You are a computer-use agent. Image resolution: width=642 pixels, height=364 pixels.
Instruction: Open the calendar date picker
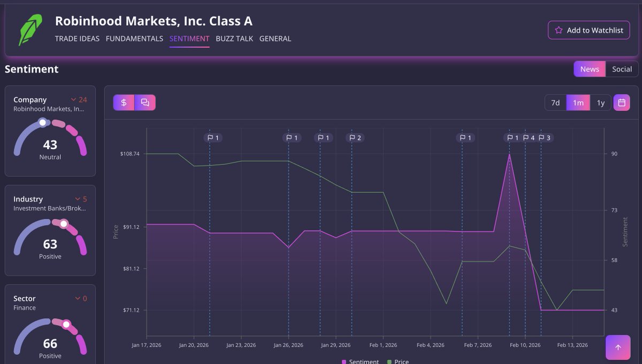click(622, 102)
